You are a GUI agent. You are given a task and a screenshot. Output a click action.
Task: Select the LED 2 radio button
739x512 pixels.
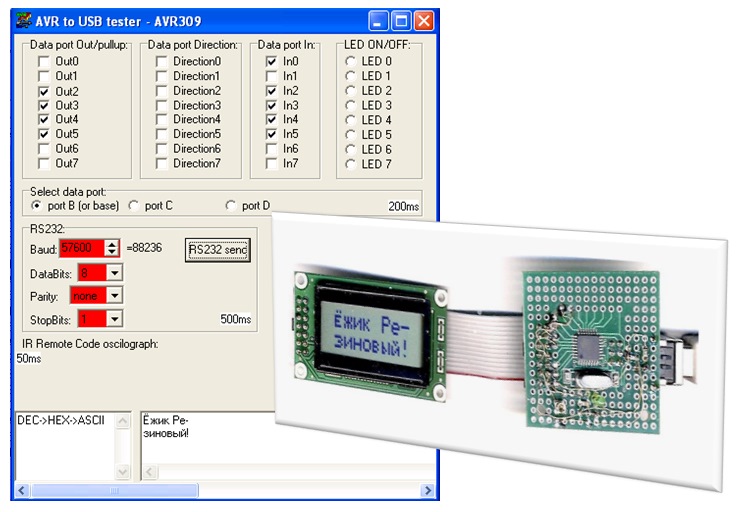tap(350, 91)
